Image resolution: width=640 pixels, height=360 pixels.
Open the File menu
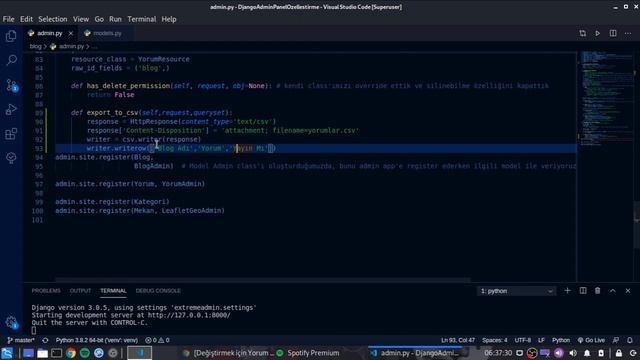point(8,19)
